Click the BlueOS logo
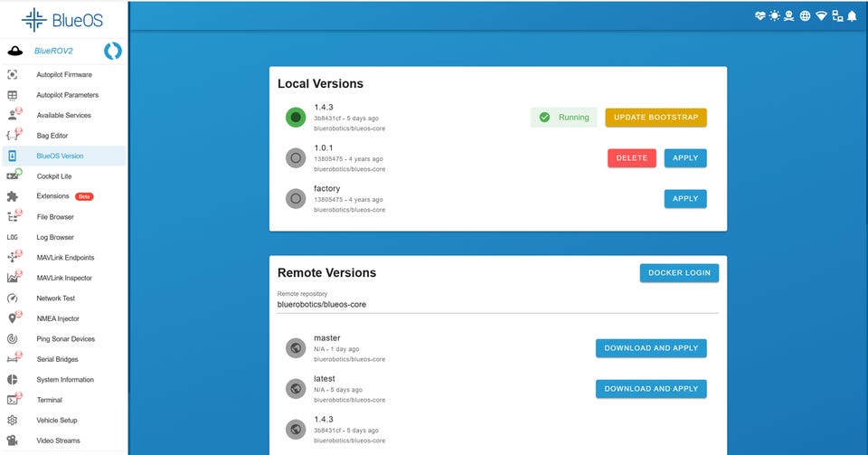Viewport: 868px width, 455px height. [x=62, y=20]
